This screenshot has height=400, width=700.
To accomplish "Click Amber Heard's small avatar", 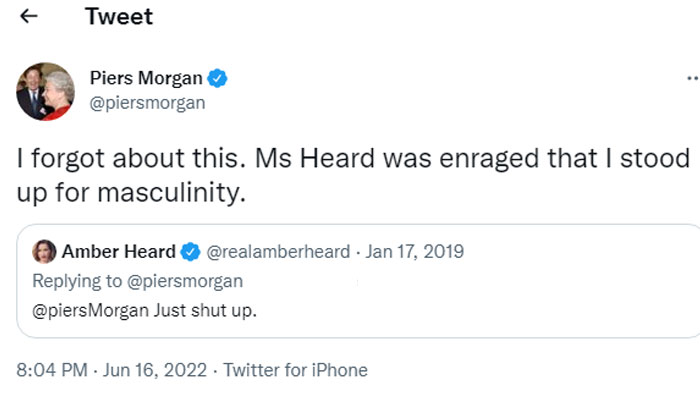I will point(44,251).
